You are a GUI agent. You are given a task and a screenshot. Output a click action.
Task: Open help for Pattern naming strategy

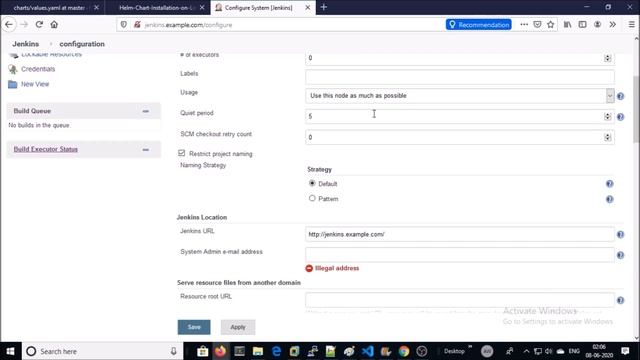click(609, 200)
